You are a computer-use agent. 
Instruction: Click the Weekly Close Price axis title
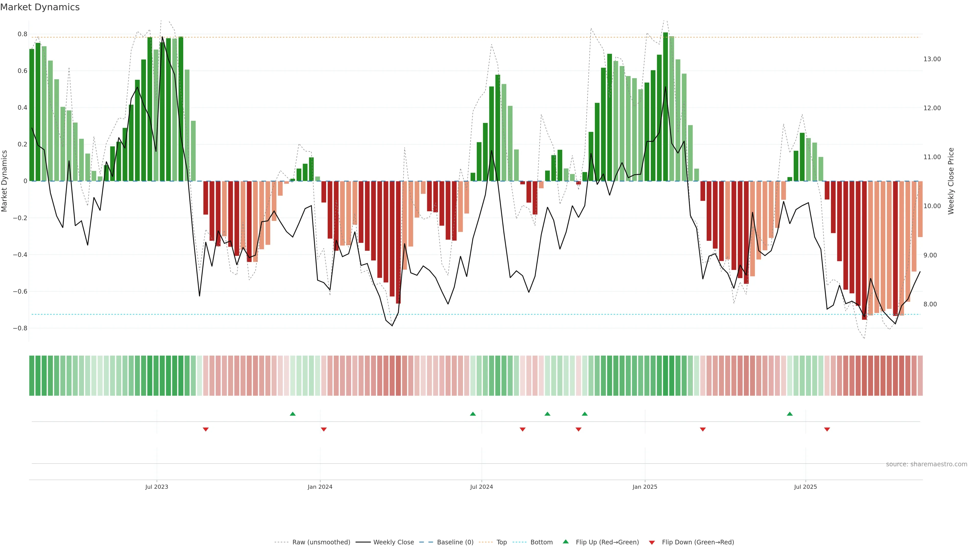coord(951,181)
